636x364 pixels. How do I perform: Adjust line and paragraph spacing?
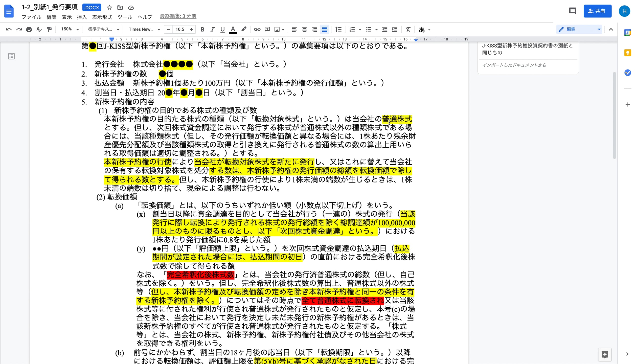click(x=338, y=29)
